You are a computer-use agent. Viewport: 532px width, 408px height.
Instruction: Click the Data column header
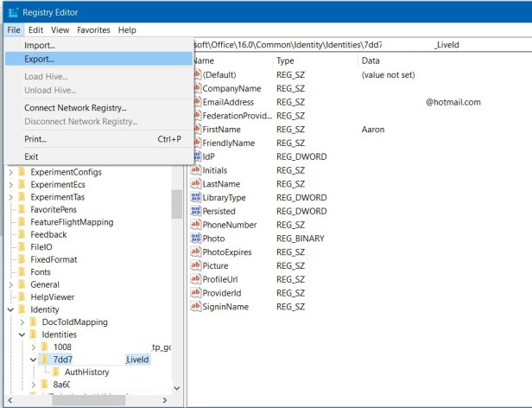coord(371,61)
